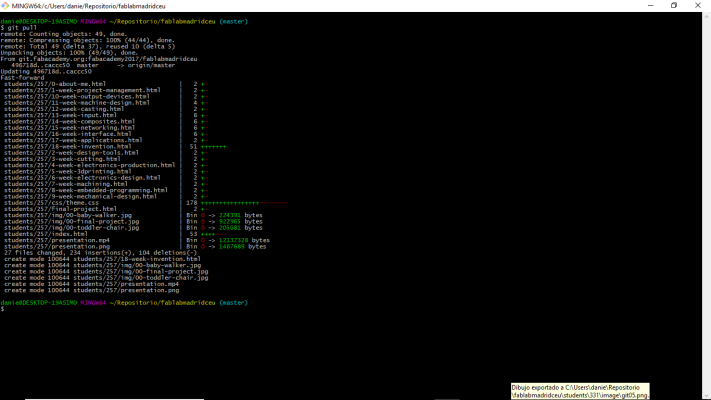The image size is (711, 400).
Task: Click 'students/257/8-week-embedded-programming.html' row
Action: point(106,190)
